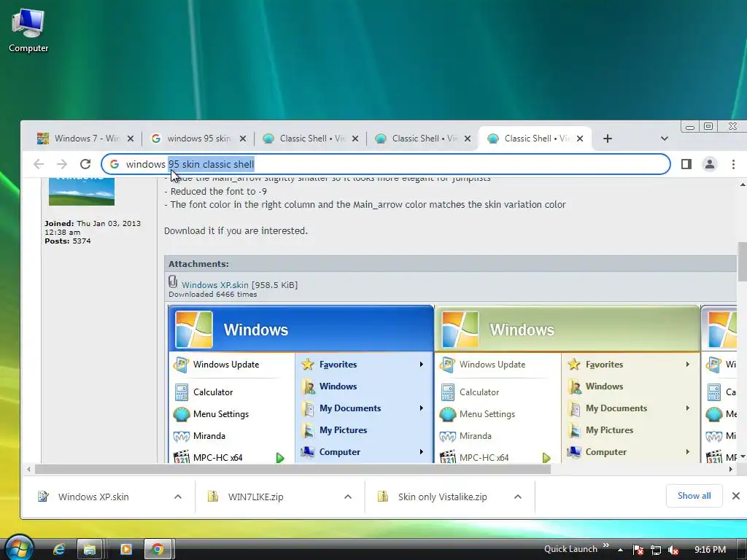Close the windows 95 skin tab

[x=243, y=139]
